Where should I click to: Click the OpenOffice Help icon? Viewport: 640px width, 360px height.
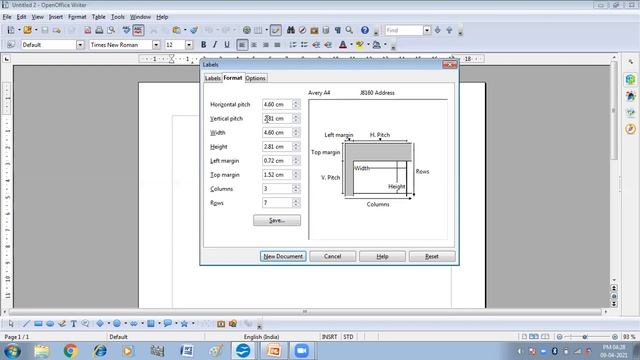click(365, 30)
